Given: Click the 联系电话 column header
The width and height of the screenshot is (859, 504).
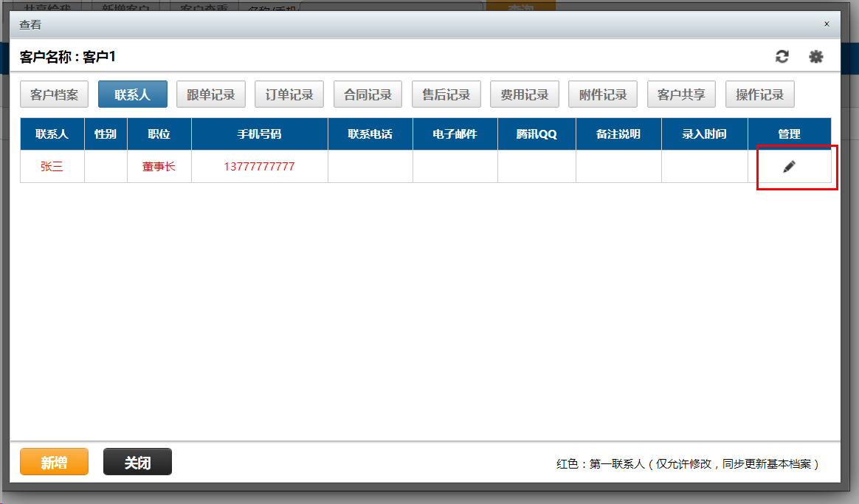Looking at the screenshot, I should tap(370, 134).
